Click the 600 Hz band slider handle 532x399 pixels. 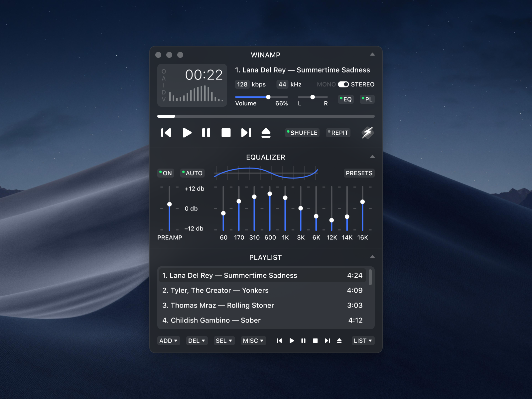[x=270, y=194]
